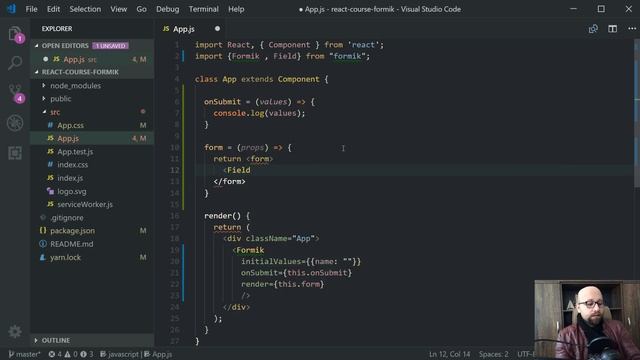Click the Ln 12, Col 14 status item
Viewport: 640px width, 360px height.
(x=449, y=354)
